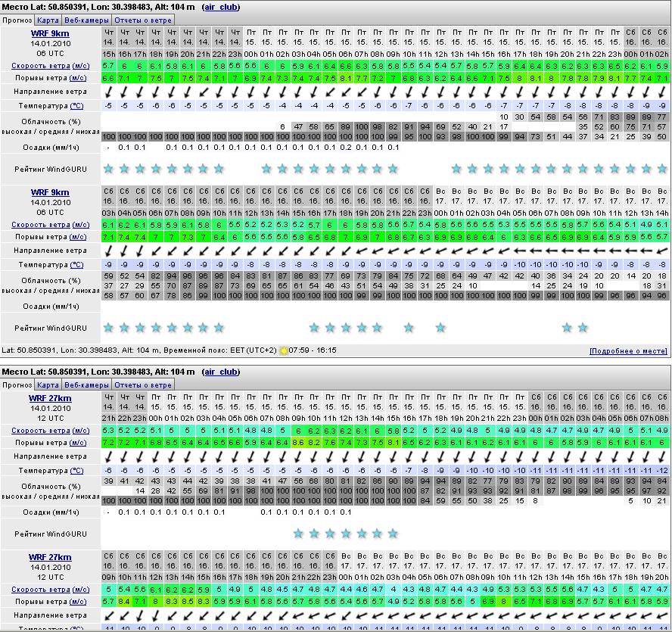The image size is (672, 632).
Task: Click first rating star in second WRF 9km table
Action: (108, 328)
